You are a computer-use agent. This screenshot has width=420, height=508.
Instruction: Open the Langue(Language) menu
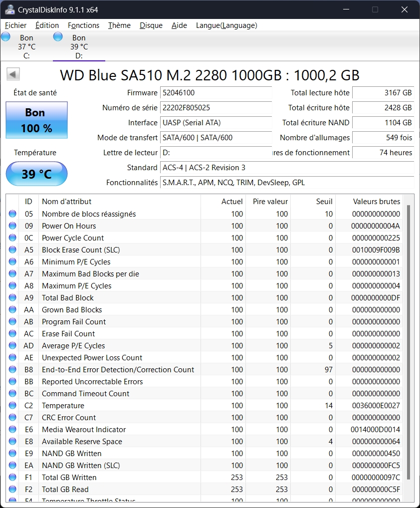click(226, 25)
